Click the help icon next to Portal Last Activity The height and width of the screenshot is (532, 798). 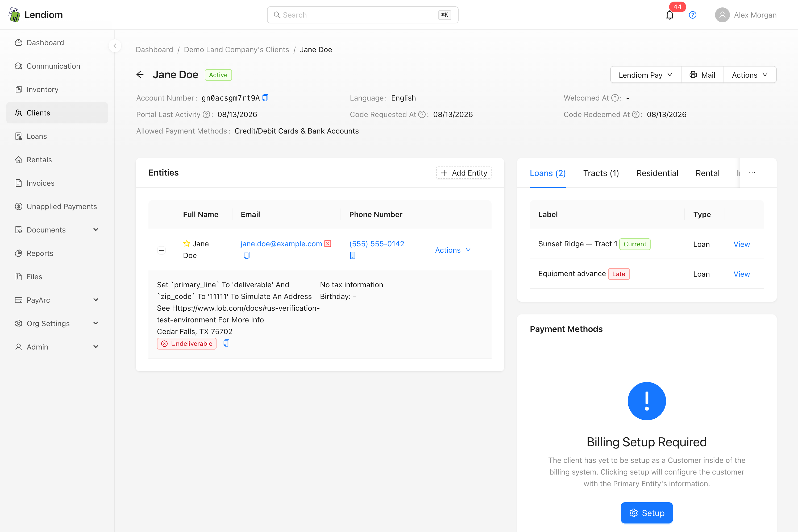point(206,114)
